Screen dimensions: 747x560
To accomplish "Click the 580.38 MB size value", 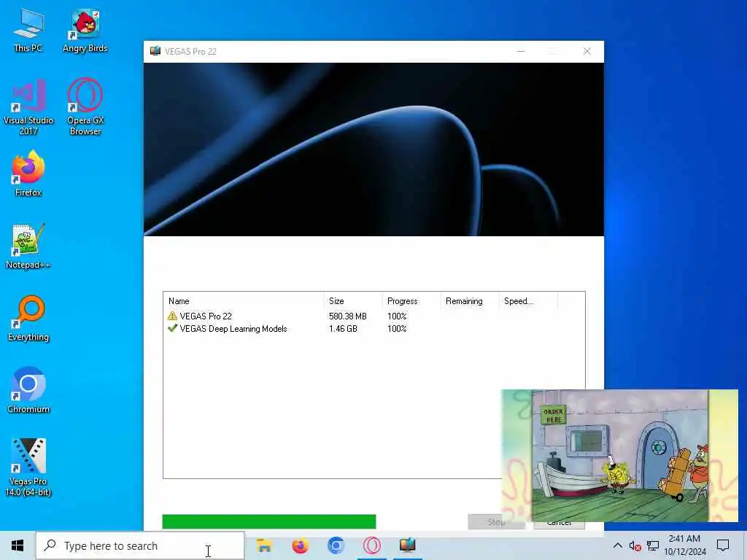I will point(348,316).
